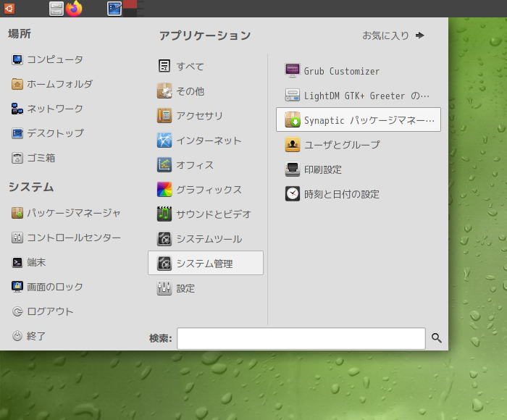Select システム管理 category

(x=206, y=263)
